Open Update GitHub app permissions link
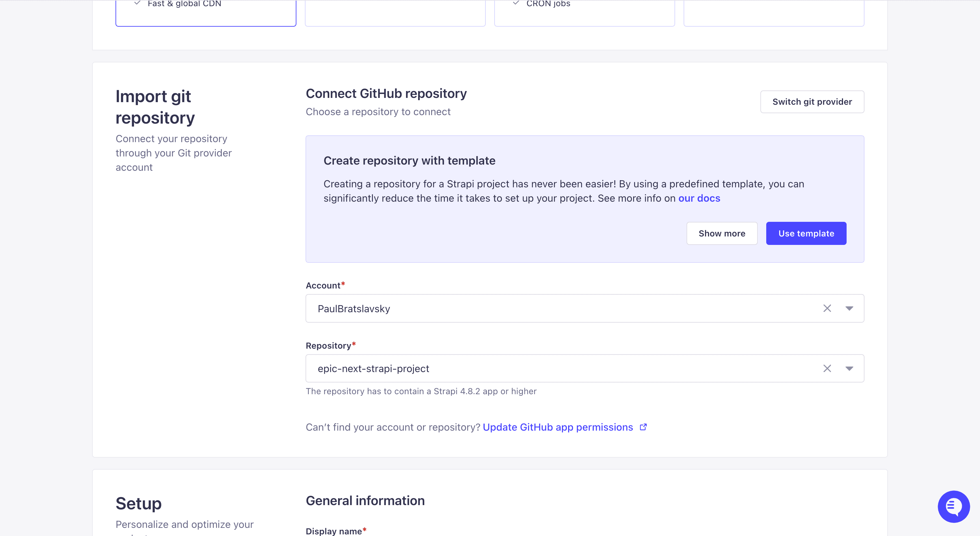 click(558, 427)
